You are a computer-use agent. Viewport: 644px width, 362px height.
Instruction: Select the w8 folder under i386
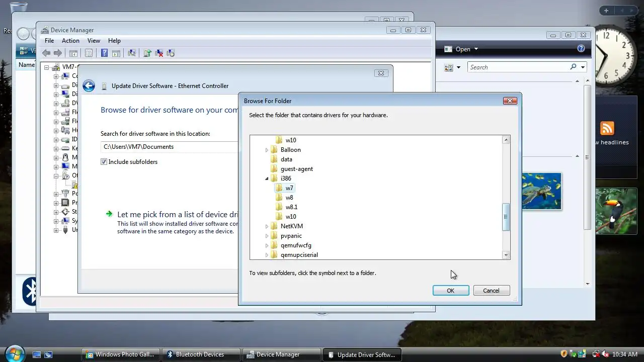pos(289,198)
